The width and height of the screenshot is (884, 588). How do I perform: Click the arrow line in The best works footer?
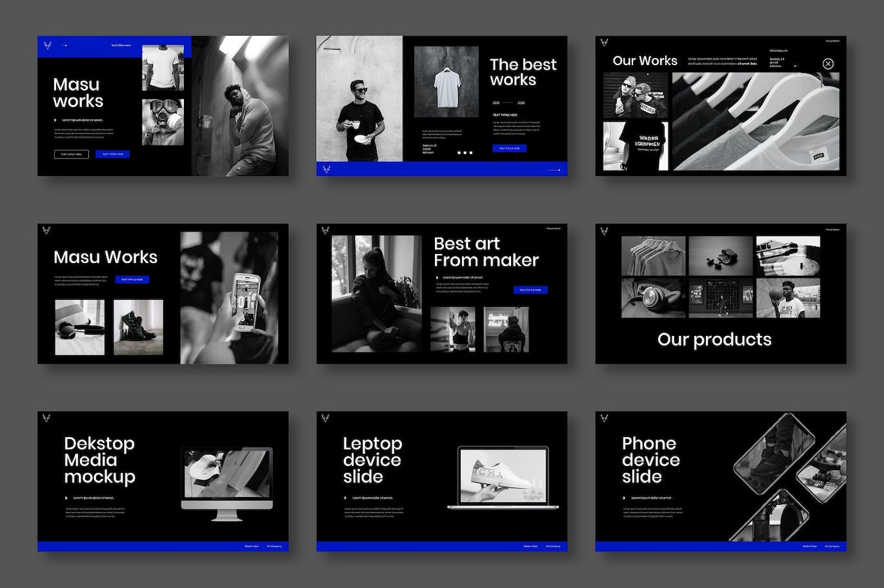(x=552, y=170)
